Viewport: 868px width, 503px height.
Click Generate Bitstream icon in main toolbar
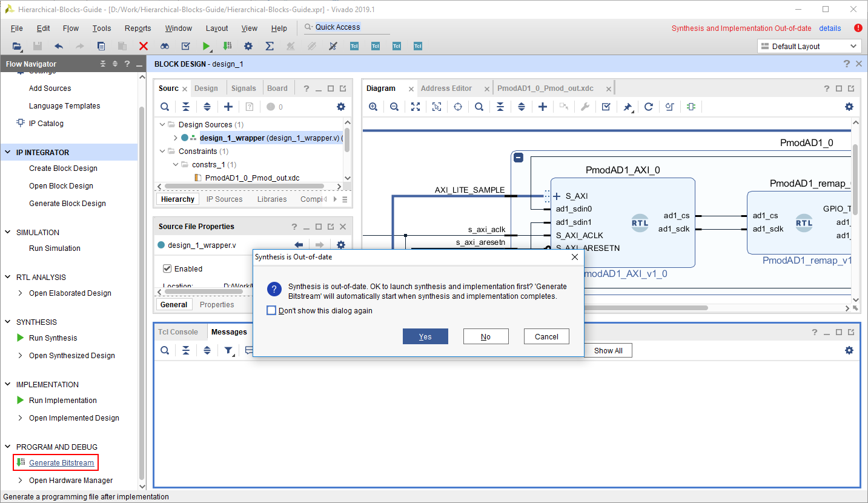pos(227,46)
